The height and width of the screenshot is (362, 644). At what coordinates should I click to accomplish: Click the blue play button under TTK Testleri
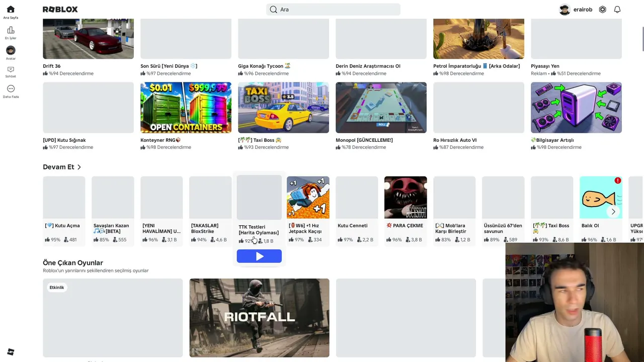click(259, 256)
